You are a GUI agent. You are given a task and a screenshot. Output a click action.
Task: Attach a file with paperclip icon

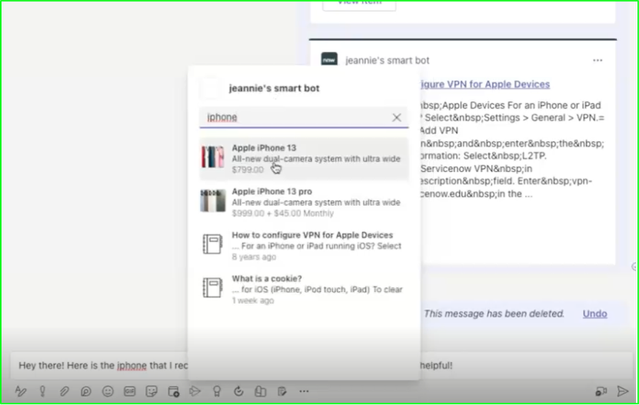(x=64, y=391)
